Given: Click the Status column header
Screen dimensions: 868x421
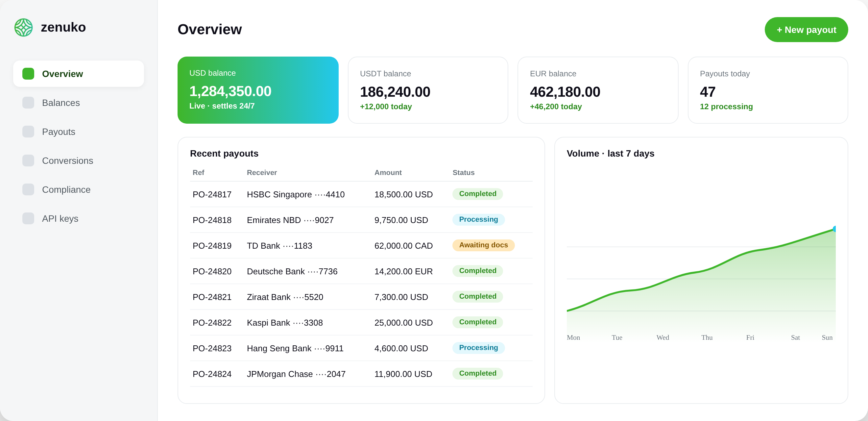Looking at the screenshot, I should point(463,173).
